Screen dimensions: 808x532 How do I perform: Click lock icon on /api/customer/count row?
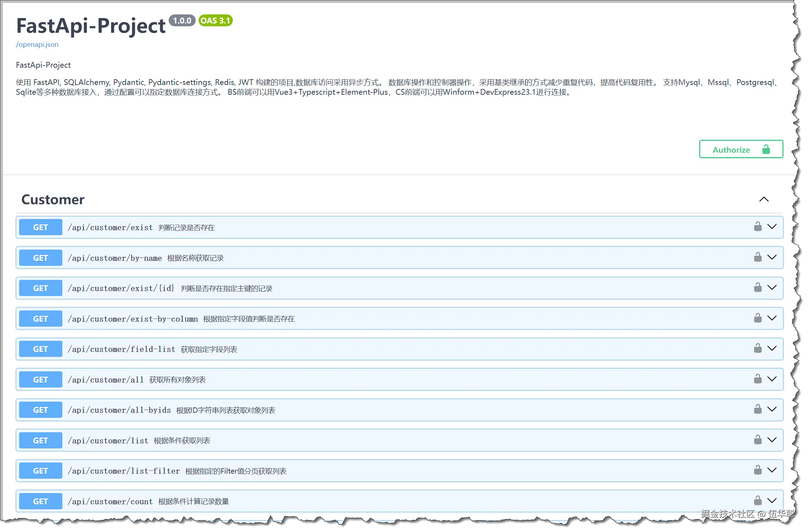click(x=758, y=501)
